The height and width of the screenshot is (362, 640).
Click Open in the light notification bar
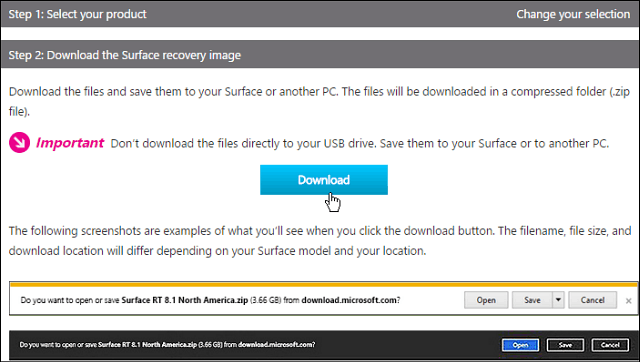486,300
